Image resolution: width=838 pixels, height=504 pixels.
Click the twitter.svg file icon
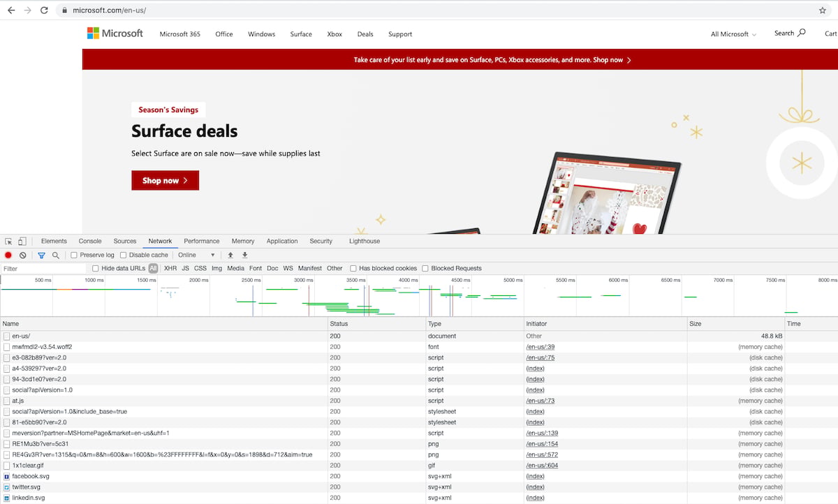[7, 487]
